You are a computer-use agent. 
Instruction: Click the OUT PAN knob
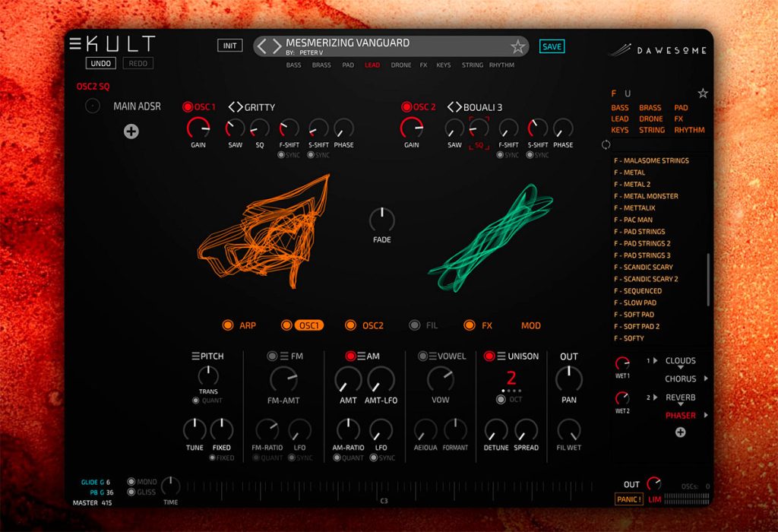[x=568, y=378]
